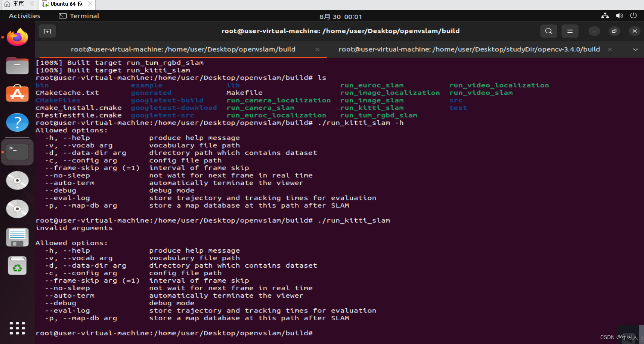Open Firefox from the dock

(17, 37)
